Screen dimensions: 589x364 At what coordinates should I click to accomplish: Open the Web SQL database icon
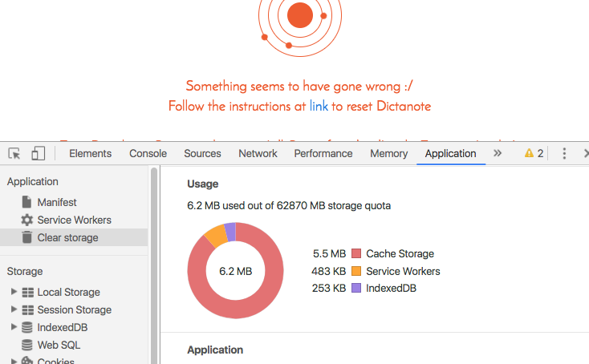tap(27, 345)
